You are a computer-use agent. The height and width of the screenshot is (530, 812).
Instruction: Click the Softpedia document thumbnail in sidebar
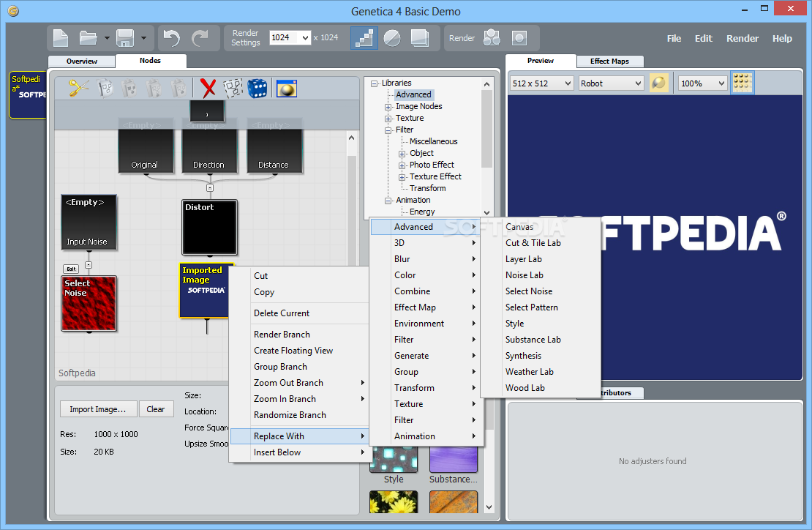[28, 95]
